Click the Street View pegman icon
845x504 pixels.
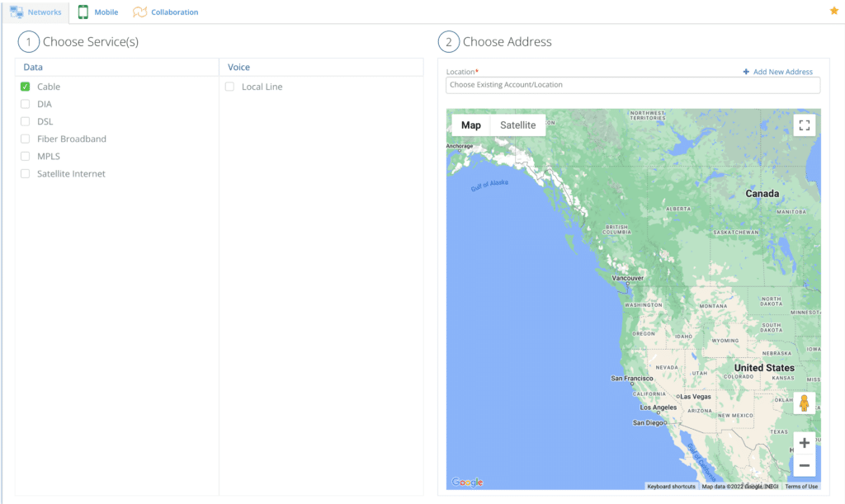click(805, 403)
